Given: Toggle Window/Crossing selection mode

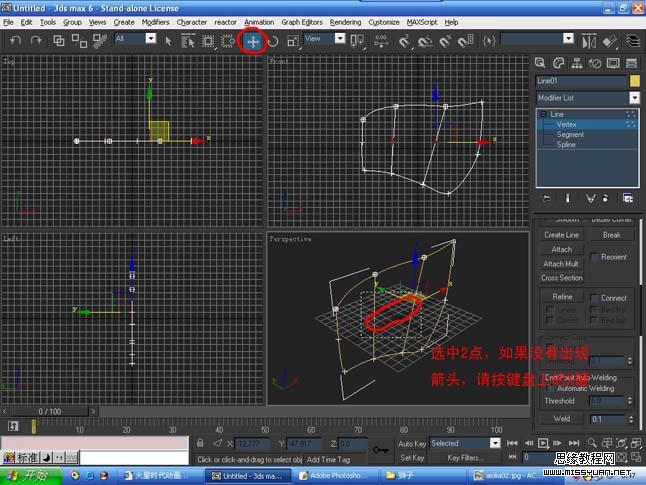Looking at the screenshot, I should (x=227, y=41).
